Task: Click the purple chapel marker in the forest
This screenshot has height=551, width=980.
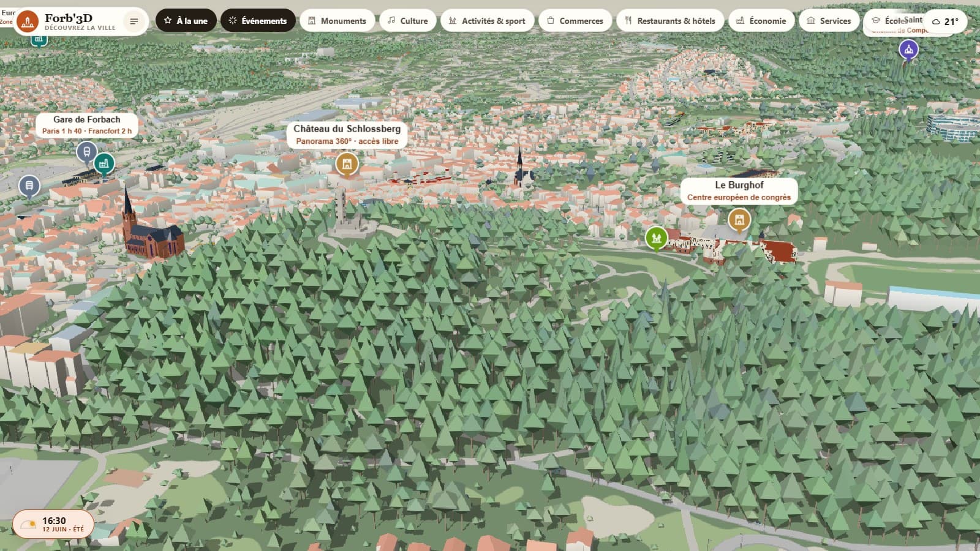Action: click(908, 50)
